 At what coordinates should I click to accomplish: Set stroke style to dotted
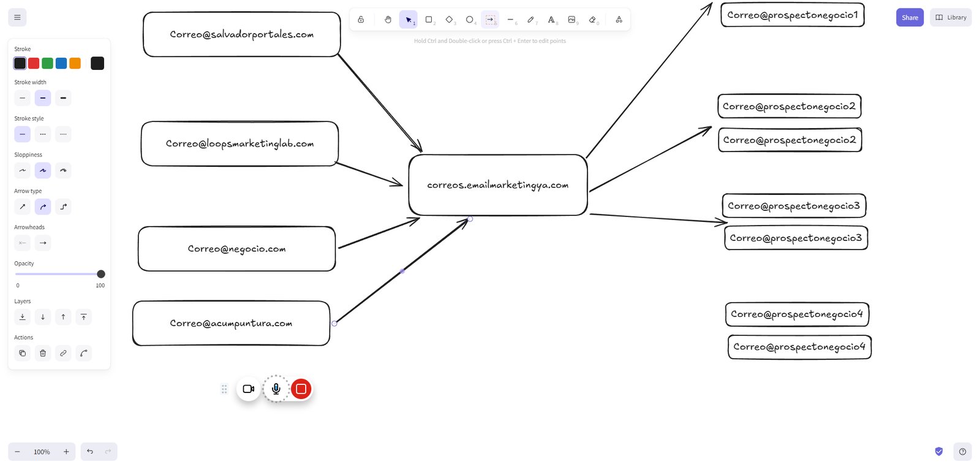[63, 134]
